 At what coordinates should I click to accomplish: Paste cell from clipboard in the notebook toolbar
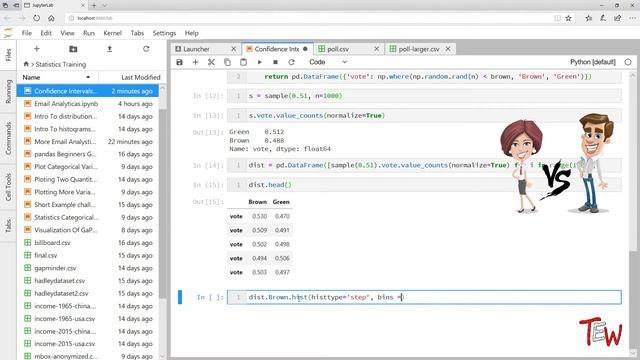(x=243, y=62)
